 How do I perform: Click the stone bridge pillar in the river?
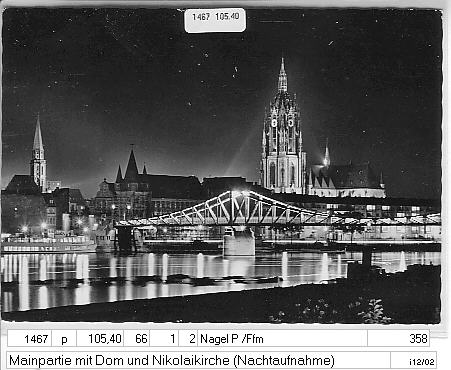point(239,243)
